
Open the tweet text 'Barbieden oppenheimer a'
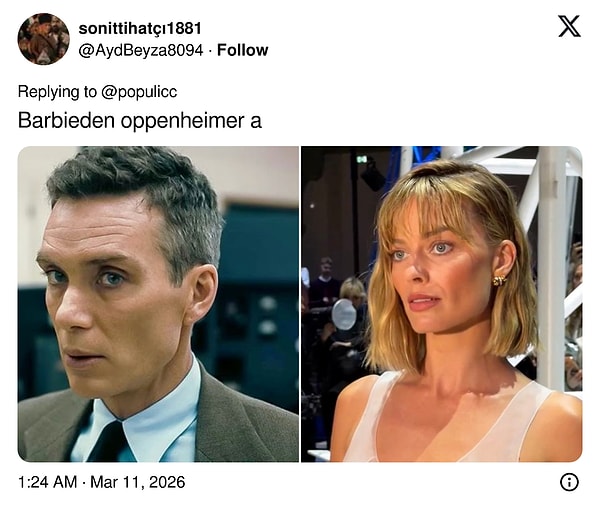(x=140, y=121)
